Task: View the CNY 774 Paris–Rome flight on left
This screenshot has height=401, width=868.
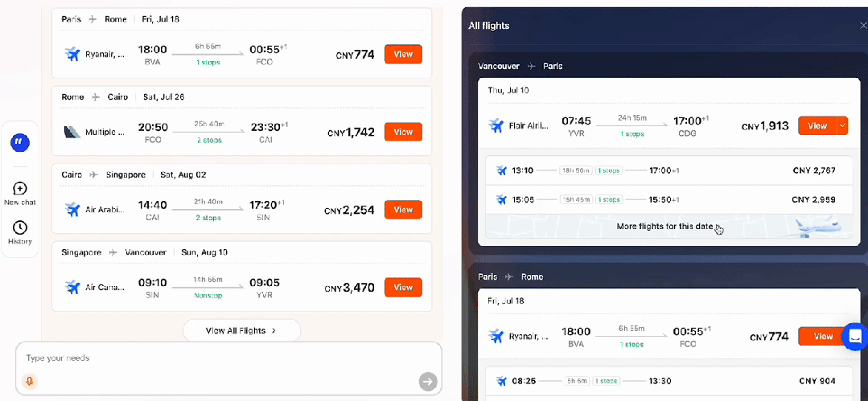Action: point(403,55)
